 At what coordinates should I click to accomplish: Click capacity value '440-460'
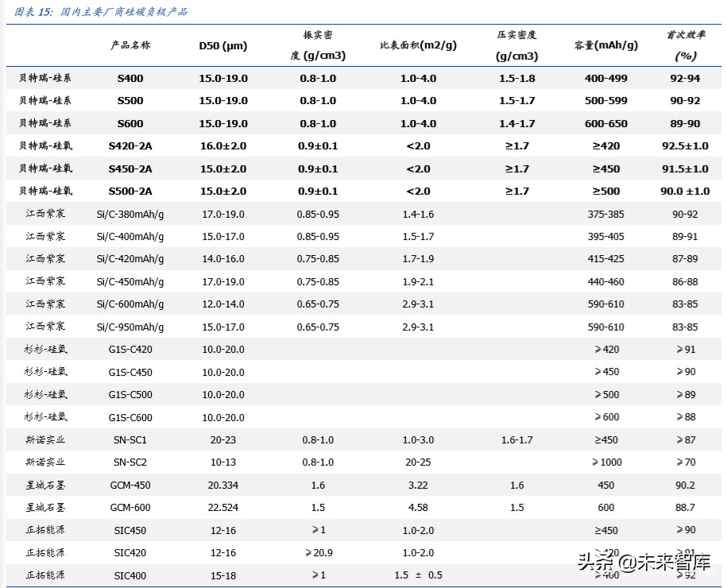606,281
